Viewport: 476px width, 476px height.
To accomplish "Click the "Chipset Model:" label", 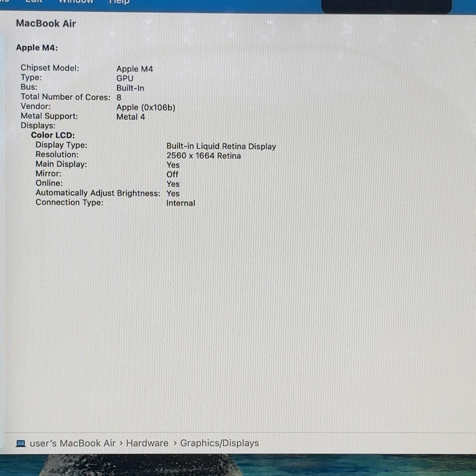I will point(50,68).
